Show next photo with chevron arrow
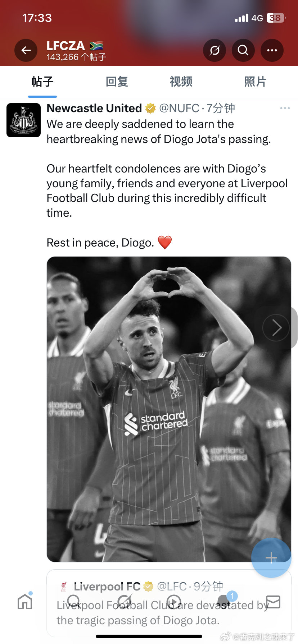Viewport: 298px width, 644px height. tap(276, 327)
